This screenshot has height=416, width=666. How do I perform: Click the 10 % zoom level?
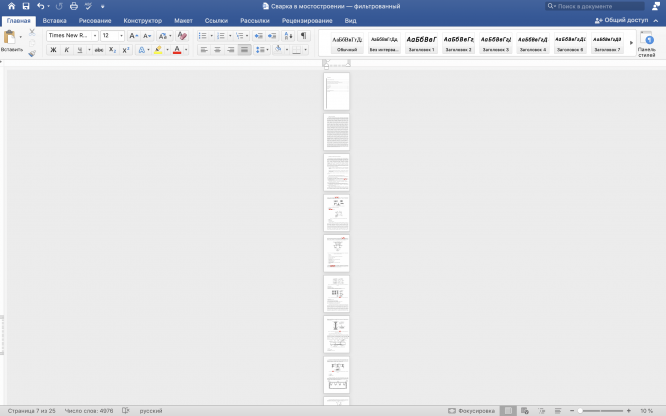646,410
